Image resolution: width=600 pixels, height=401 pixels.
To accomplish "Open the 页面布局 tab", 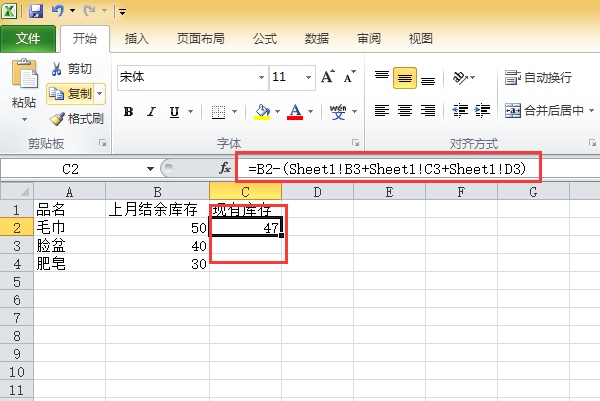I will (201, 38).
